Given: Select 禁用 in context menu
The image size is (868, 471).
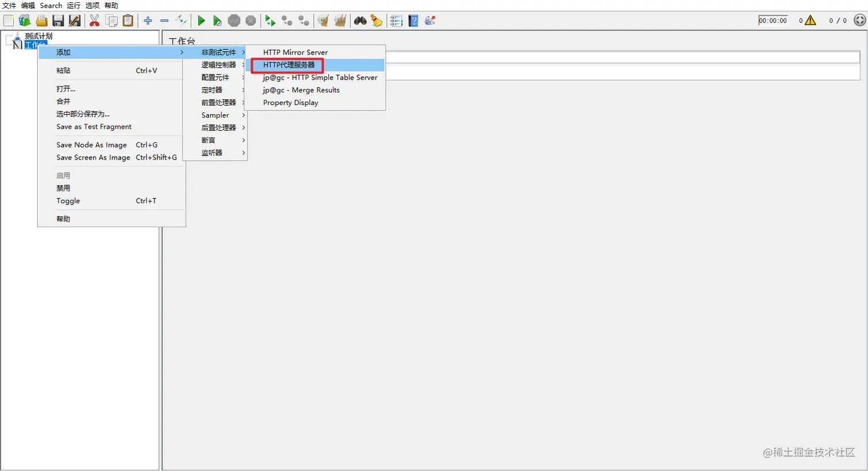Looking at the screenshot, I should pos(111,188).
